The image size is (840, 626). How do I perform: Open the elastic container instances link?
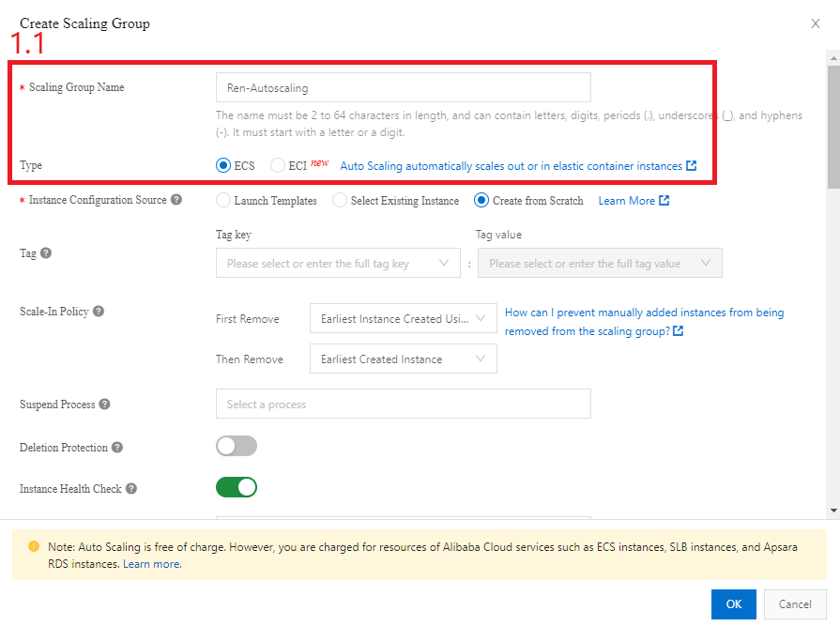(x=511, y=166)
